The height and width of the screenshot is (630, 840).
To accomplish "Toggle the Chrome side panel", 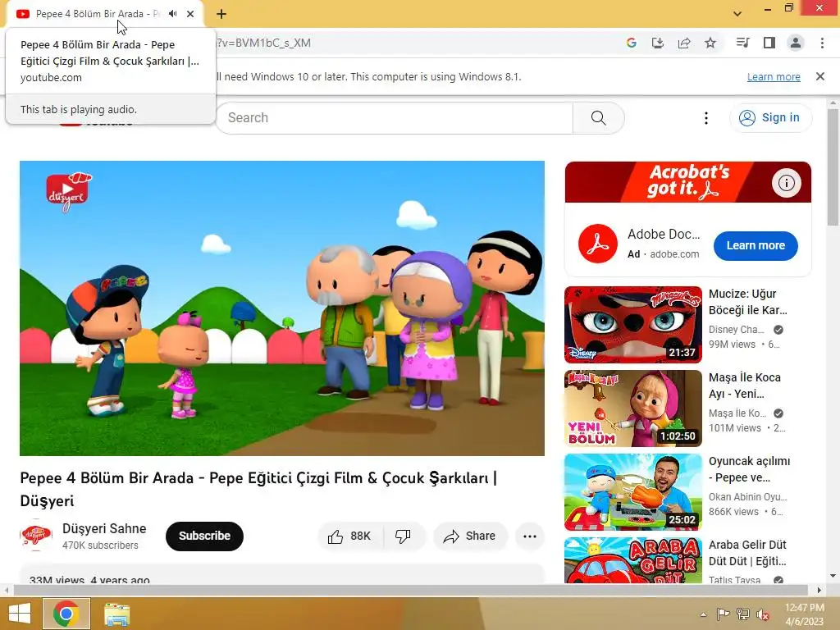I will tap(769, 43).
